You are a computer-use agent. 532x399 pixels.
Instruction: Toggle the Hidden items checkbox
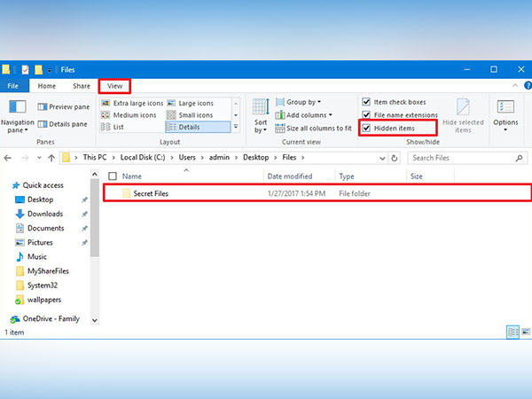pos(366,129)
